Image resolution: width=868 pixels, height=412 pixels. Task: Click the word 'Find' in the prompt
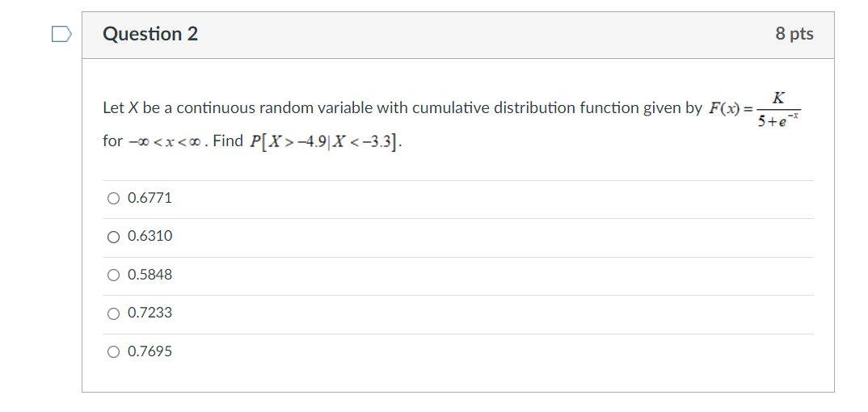point(228,141)
